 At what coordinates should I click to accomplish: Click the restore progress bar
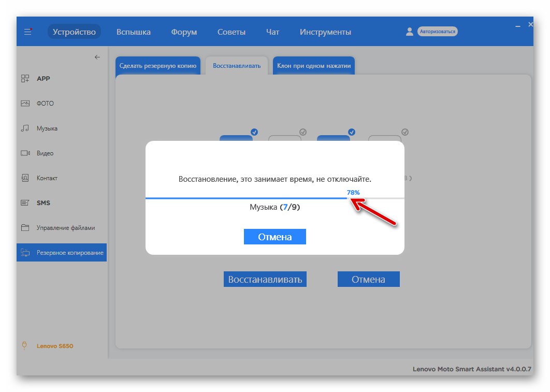pos(275,198)
